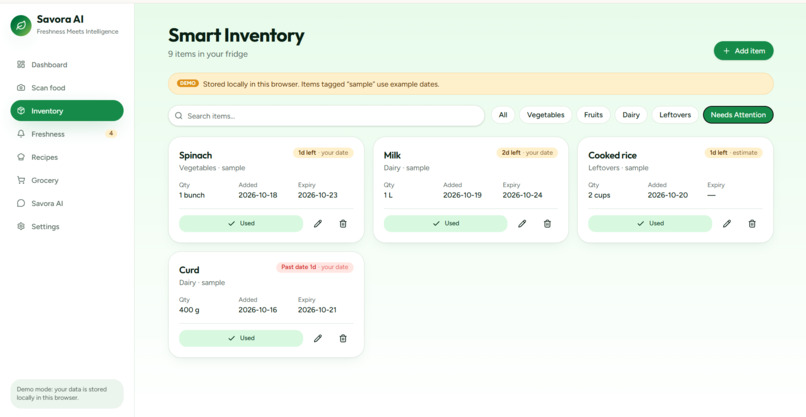Open Dashboard from the sidebar
The height and width of the screenshot is (417, 806).
point(67,65)
